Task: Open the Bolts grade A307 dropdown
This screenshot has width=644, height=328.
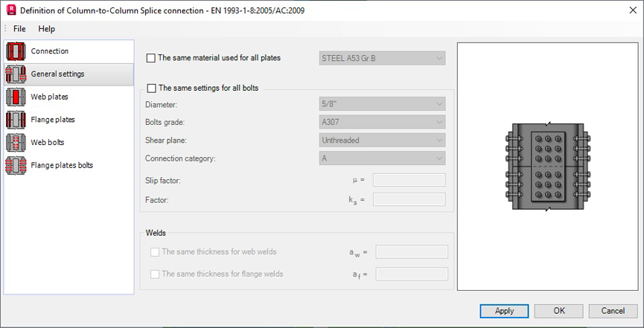Action: [x=381, y=123]
